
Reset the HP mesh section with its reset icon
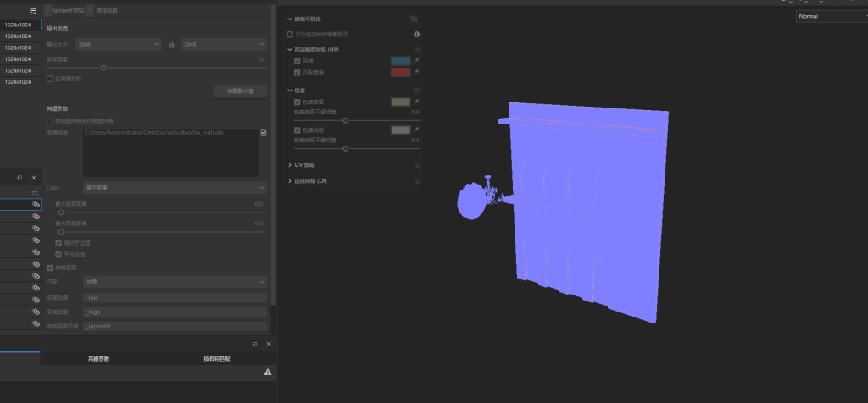point(417,50)
